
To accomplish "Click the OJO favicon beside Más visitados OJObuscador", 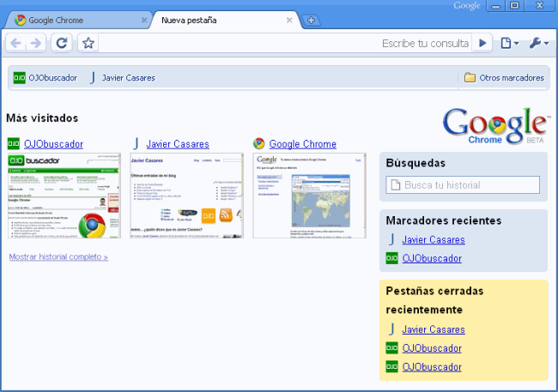I will (x=14, y=144).
